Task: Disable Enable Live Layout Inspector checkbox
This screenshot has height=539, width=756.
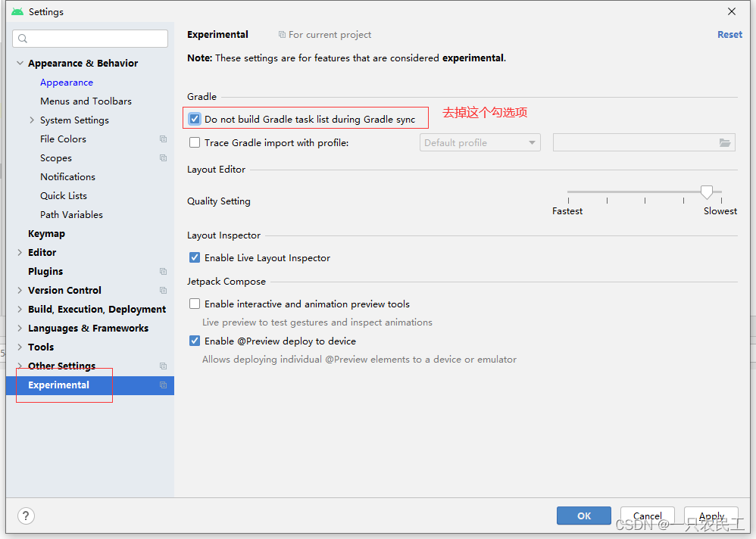Action: 195,257
